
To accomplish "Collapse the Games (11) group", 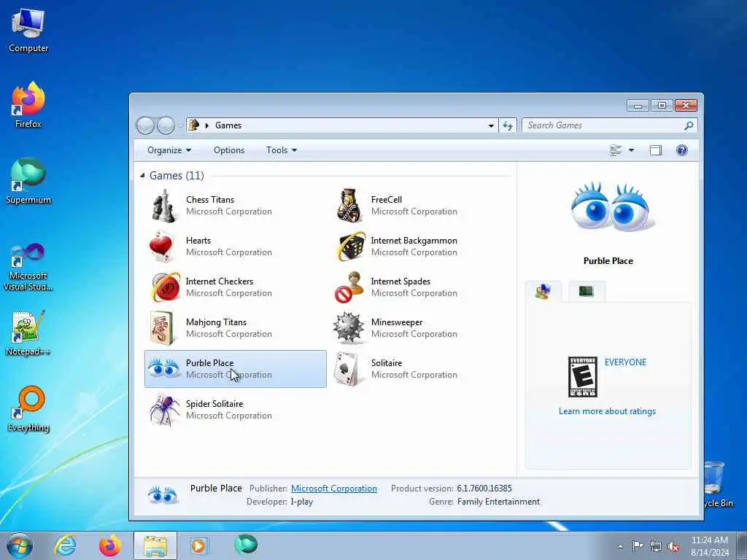I will (x=142, y=175).
